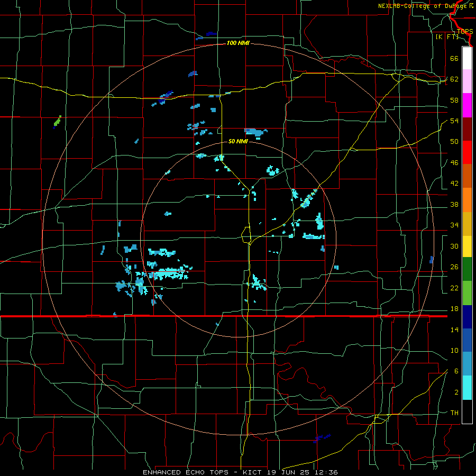Select the 50 scale value
Viewport: 476px width, 476px height.
[454, 141]
